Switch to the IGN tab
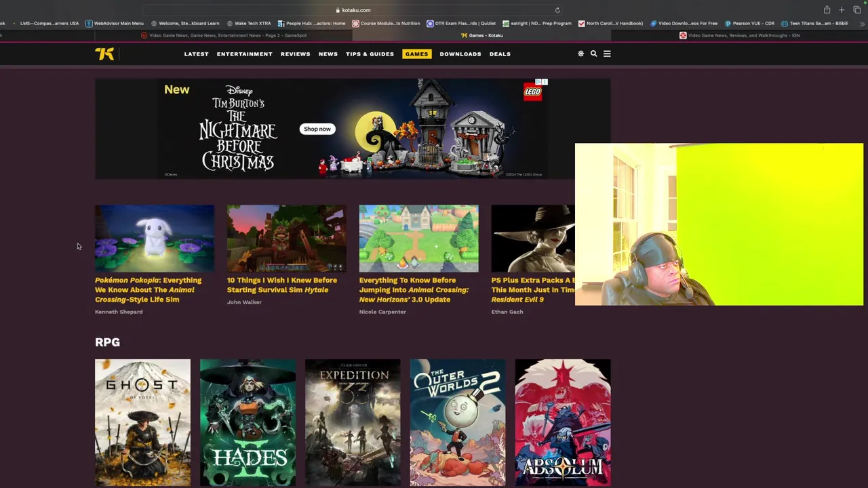Screen dimensions: 868x488 pyautogui.click(x=739, y=35)
